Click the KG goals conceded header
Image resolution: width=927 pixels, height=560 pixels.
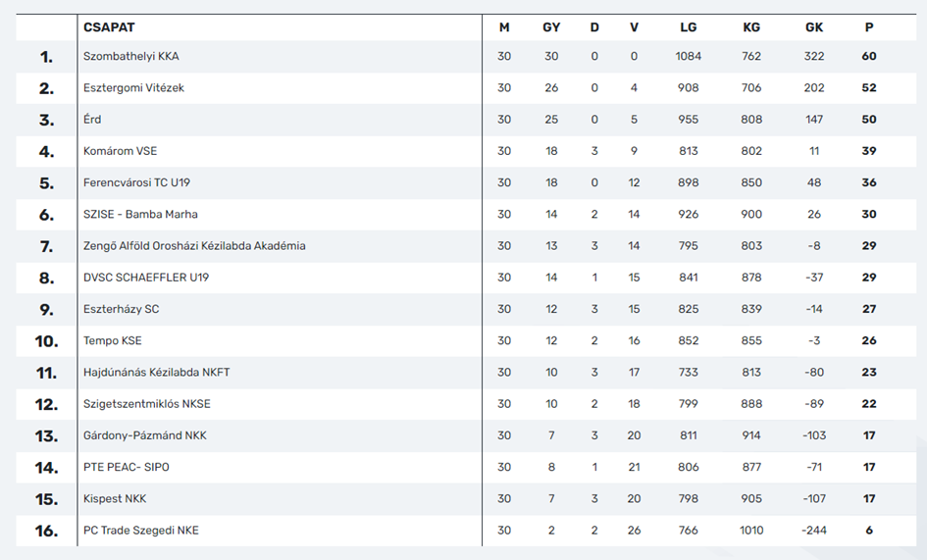(751, 27)
